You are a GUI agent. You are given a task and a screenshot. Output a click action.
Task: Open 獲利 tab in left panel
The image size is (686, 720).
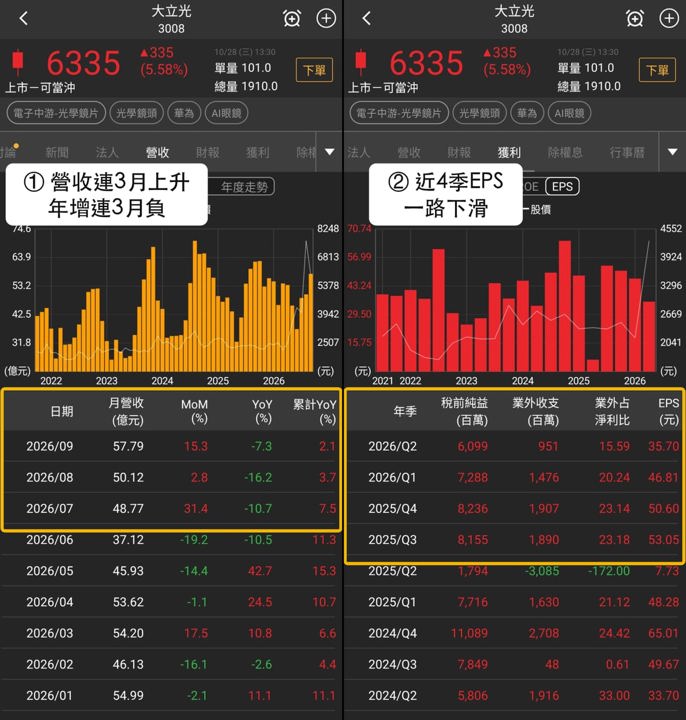[258, 152]
